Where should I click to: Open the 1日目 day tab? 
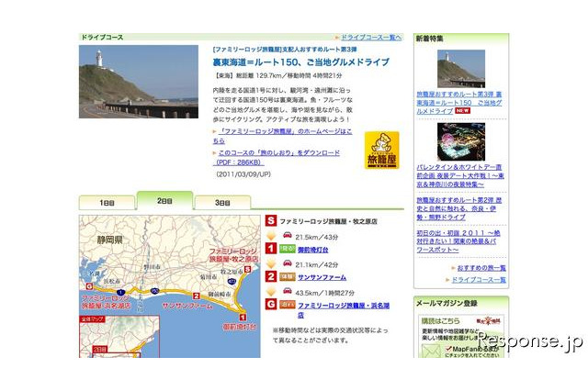tap(107, 203)
